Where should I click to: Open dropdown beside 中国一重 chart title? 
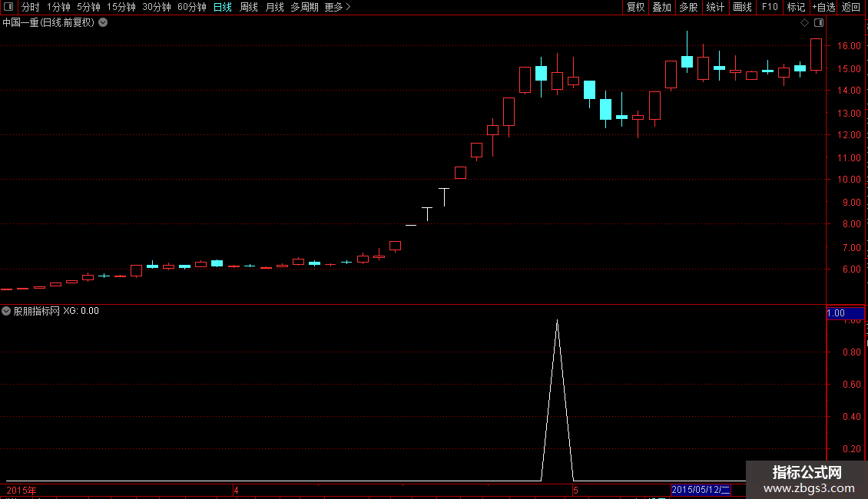(x=103, y=23)
